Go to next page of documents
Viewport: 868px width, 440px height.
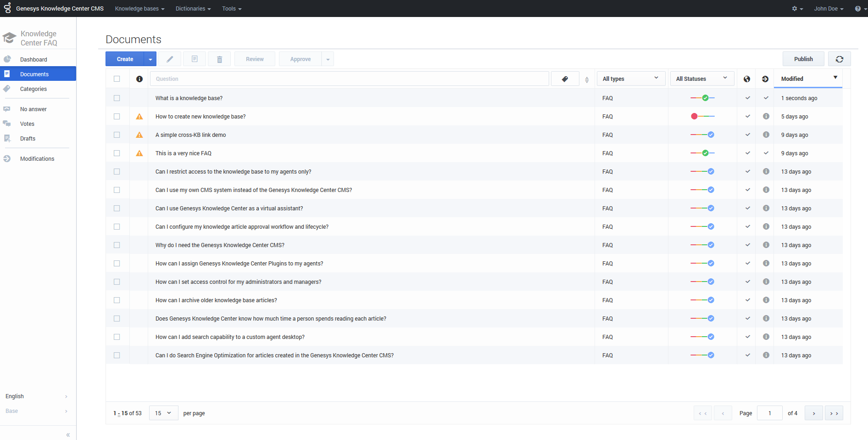tap(814, 413)
